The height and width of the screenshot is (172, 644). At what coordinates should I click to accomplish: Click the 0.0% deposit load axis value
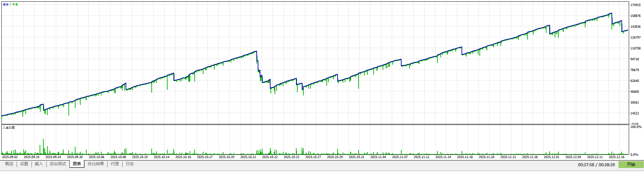coord(634,155)
